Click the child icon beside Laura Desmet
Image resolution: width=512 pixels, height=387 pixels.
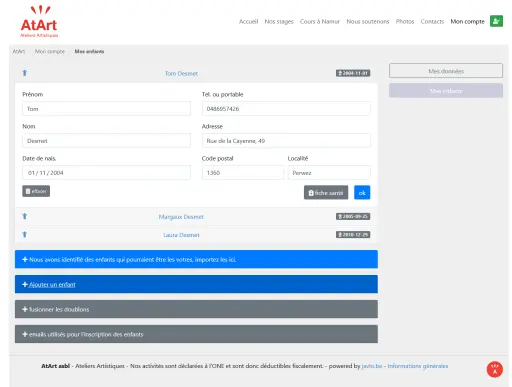point(25,234)
